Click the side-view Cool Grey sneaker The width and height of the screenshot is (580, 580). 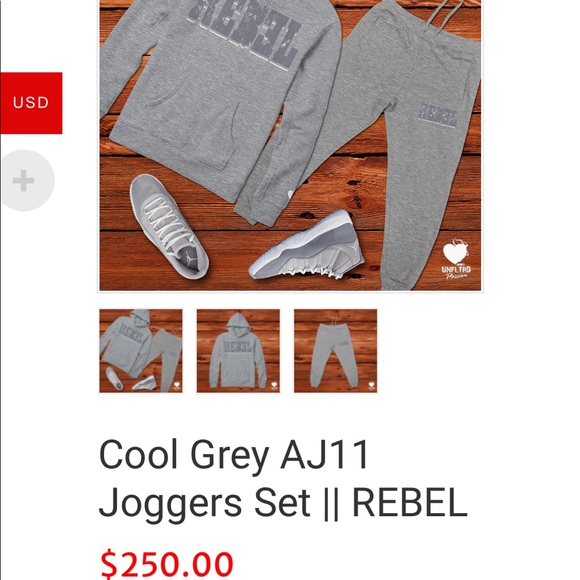click(x=306, y=247)
